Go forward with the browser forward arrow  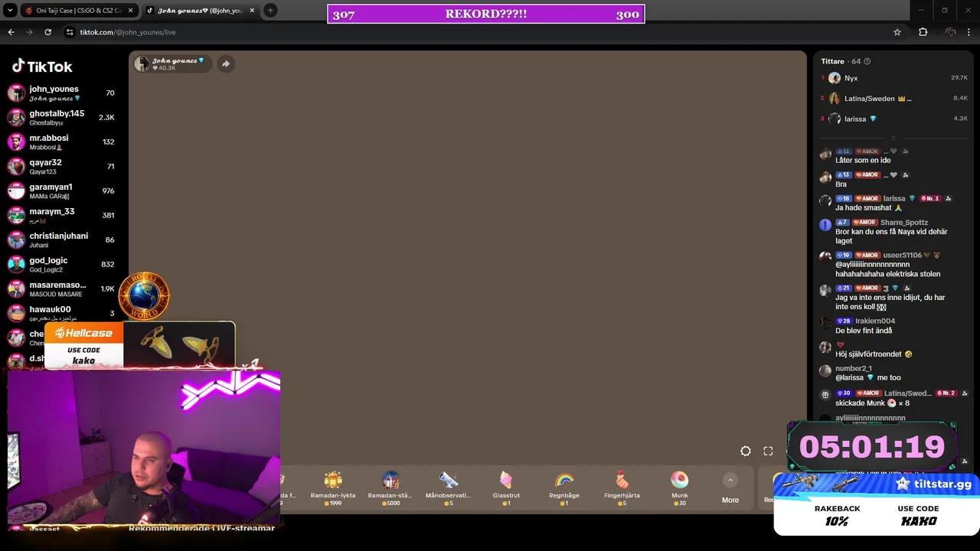pos(29,32)
